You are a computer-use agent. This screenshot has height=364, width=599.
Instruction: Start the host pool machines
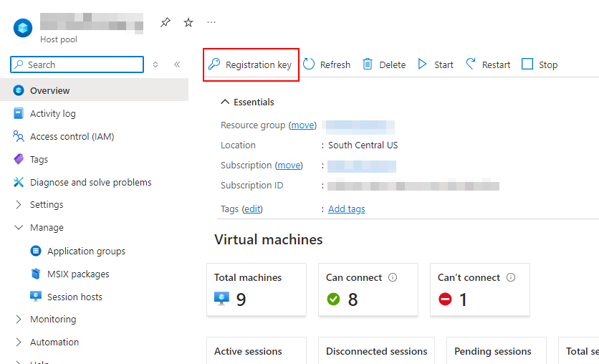coord(436,64)
